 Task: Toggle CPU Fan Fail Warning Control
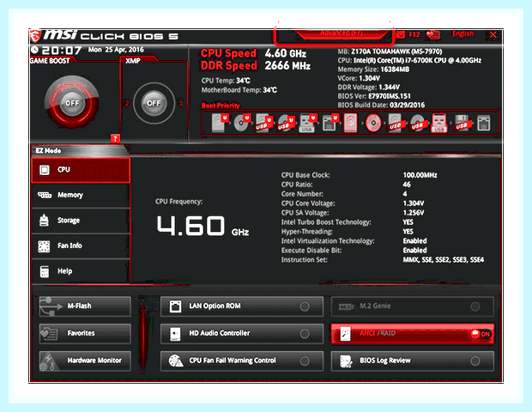tap(242, 360)
